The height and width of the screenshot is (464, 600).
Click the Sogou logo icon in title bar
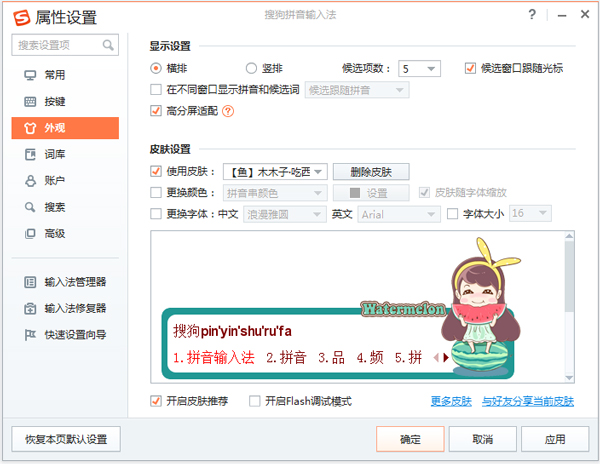tap(21, 17)
